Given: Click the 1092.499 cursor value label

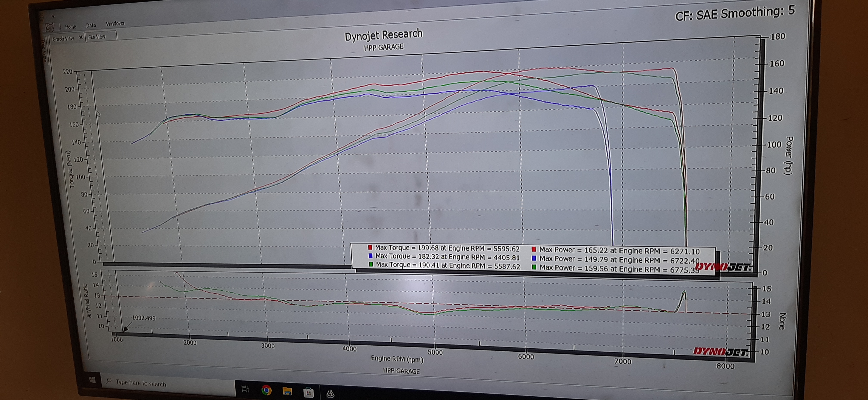Looking at the screenshot, I should 144,318.
